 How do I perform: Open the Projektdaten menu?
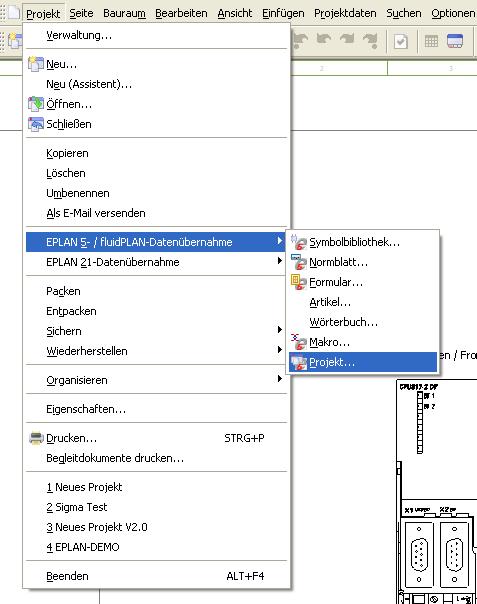345,13
